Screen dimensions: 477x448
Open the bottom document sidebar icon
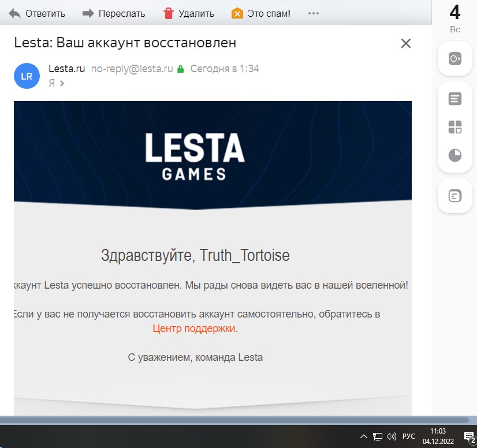(455, 196)
